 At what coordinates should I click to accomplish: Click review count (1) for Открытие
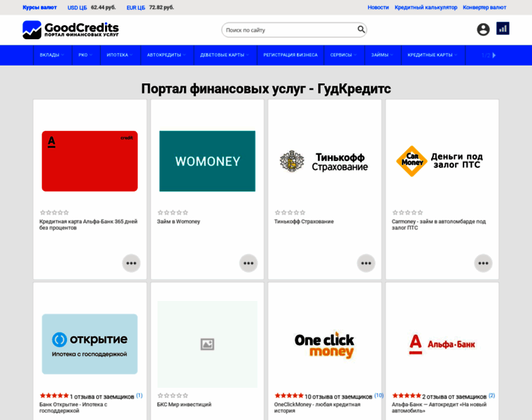[x=139, y=395]
